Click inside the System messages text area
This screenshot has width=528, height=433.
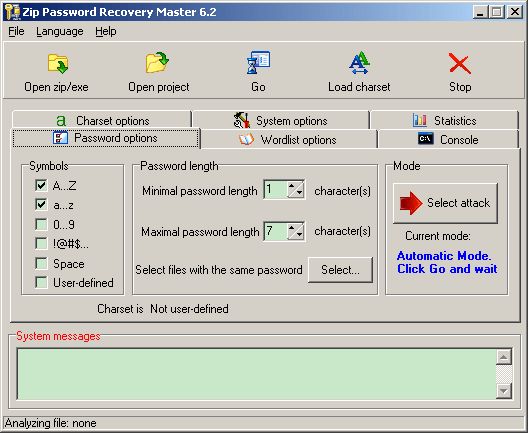tap(256, 374)
